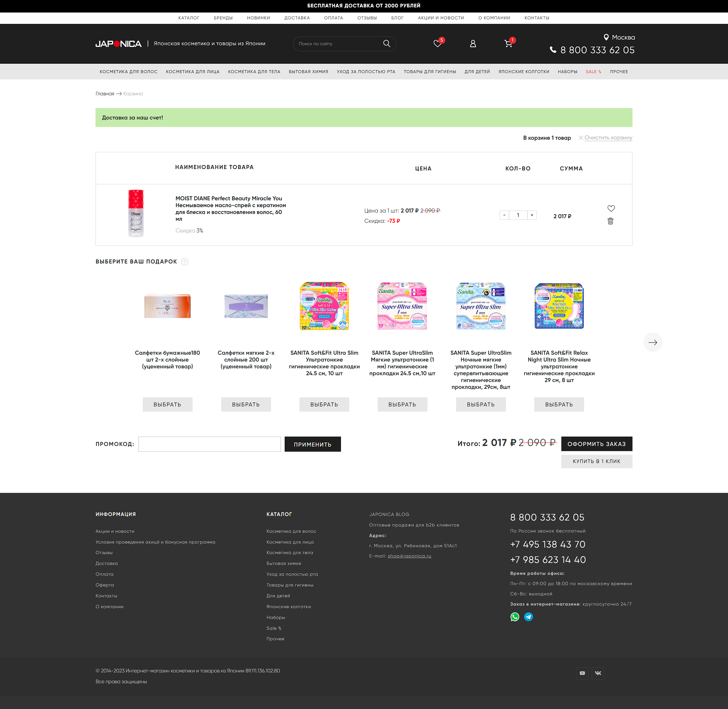Increase quantity with plus button
The width and height of the screenshot is (728, 709).
tap(532, 215)
